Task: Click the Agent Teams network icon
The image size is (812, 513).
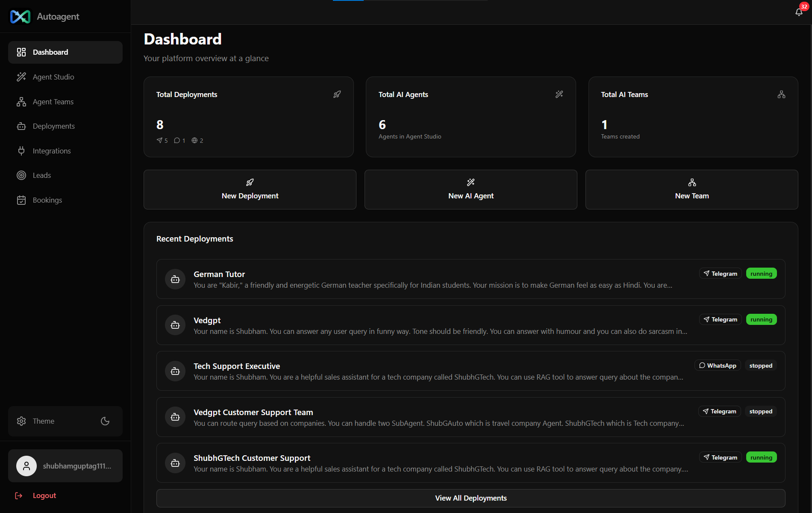Action: pyautogui.click(x=21, y=102)
